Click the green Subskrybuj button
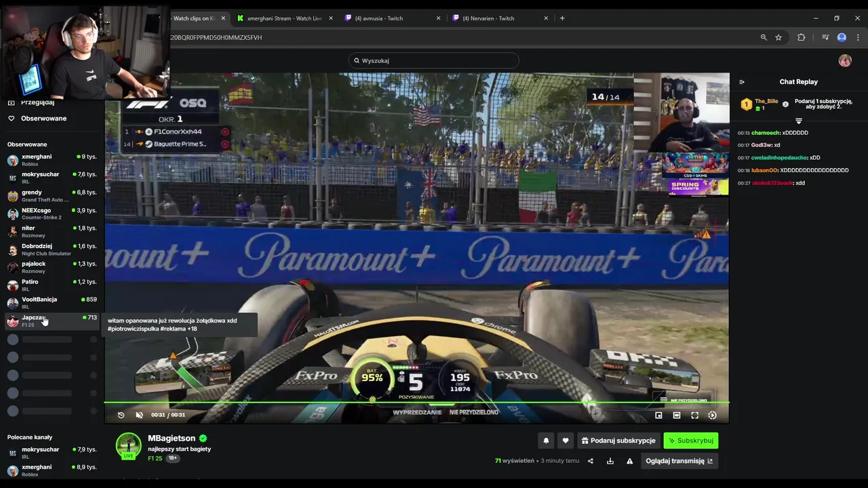This screenshot has width=868, height=488. pyautogui.click(x=690, y=441)
